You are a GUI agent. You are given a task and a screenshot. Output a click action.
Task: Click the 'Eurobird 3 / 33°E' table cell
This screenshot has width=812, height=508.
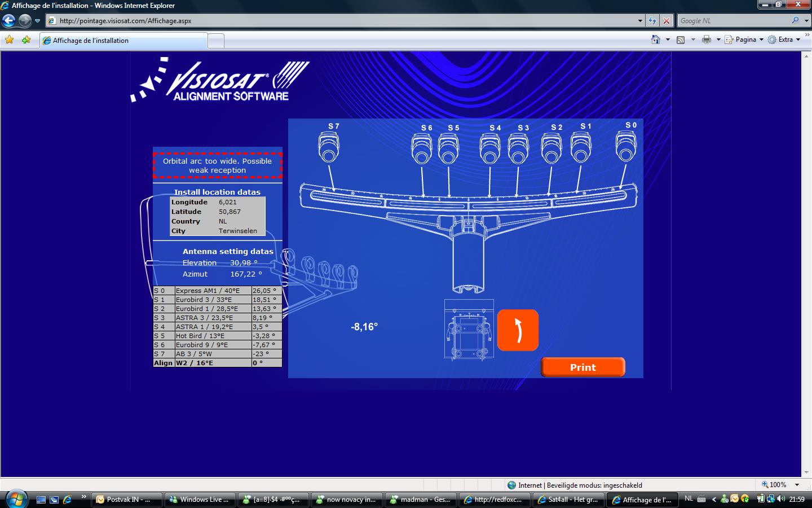coord(213,300)
